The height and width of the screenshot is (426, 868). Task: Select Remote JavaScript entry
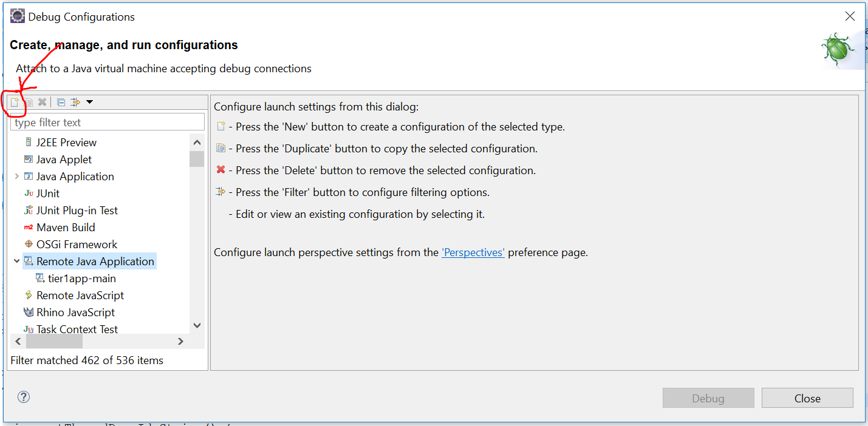click(80, 296)
